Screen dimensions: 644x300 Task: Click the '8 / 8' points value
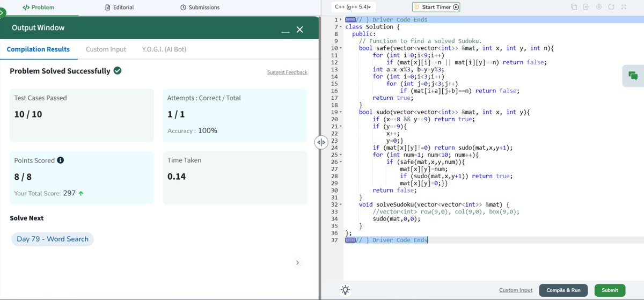pyautogui.click(x=23, y=177)
